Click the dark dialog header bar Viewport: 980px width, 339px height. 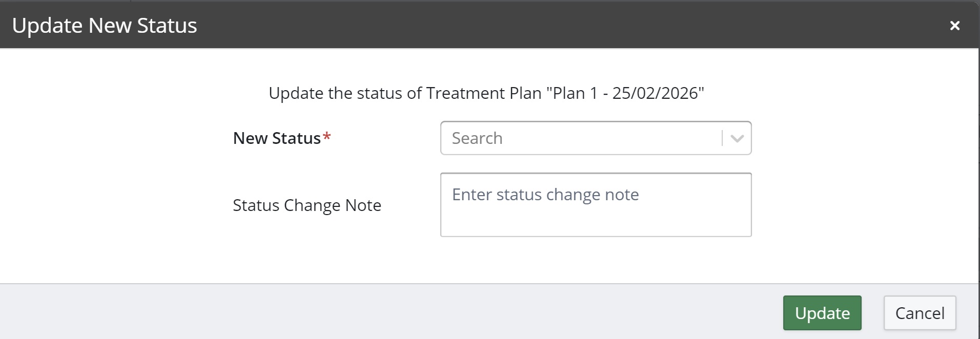[x=513, y=26]
